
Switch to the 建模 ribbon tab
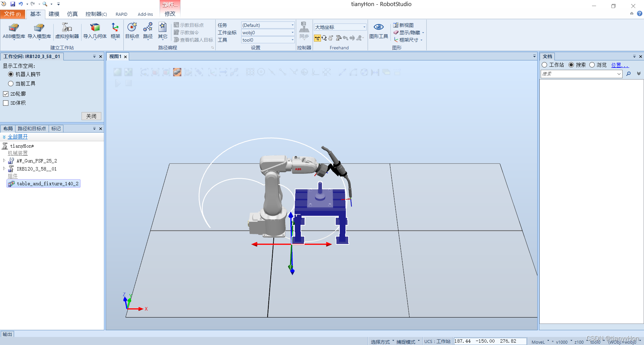click(x=54, y=14)
